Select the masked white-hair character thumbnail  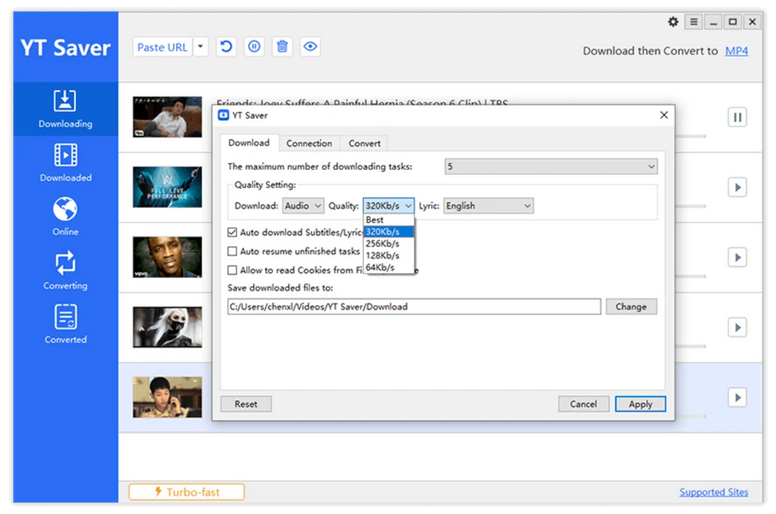tap(167, 327)
